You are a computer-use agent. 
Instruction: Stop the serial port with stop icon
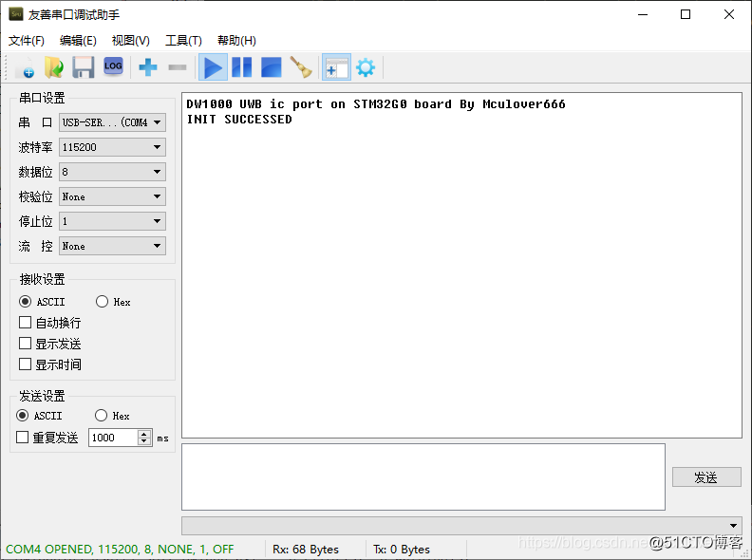271,67
